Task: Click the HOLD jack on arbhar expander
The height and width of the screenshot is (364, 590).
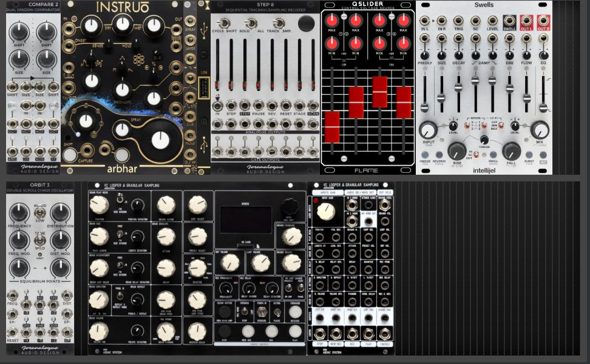Action: [191, 135]
